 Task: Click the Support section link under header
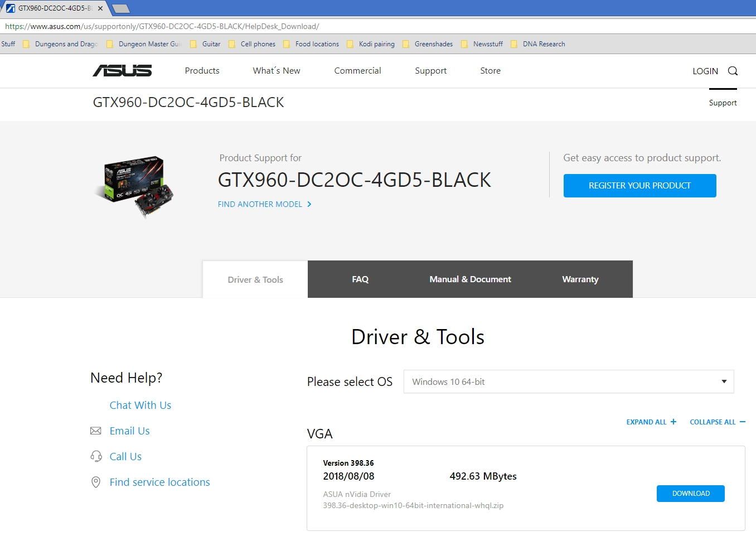tap(723, 103)
